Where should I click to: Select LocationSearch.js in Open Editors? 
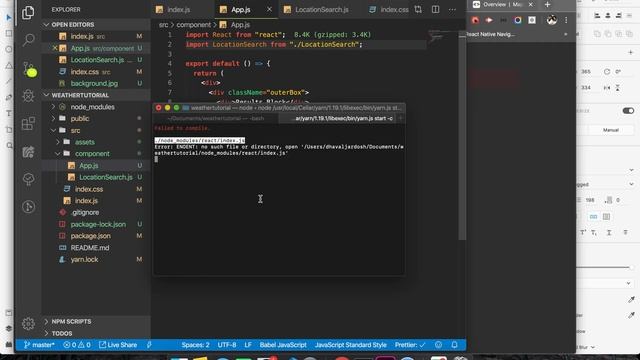tap(96, 60)
